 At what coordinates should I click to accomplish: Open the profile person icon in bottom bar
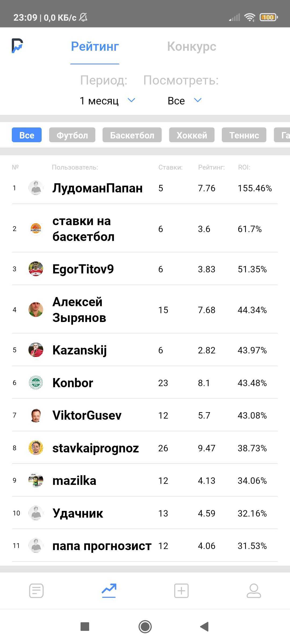pos(254,590)
